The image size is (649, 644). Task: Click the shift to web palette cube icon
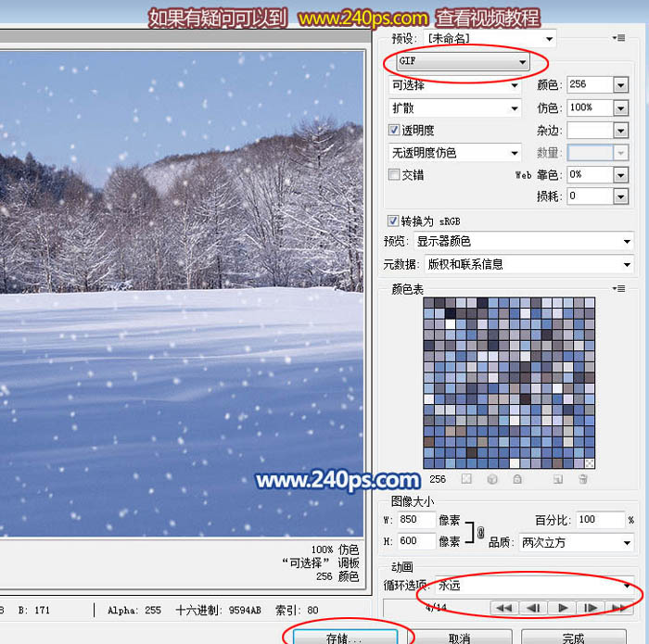tap(492, 479)
